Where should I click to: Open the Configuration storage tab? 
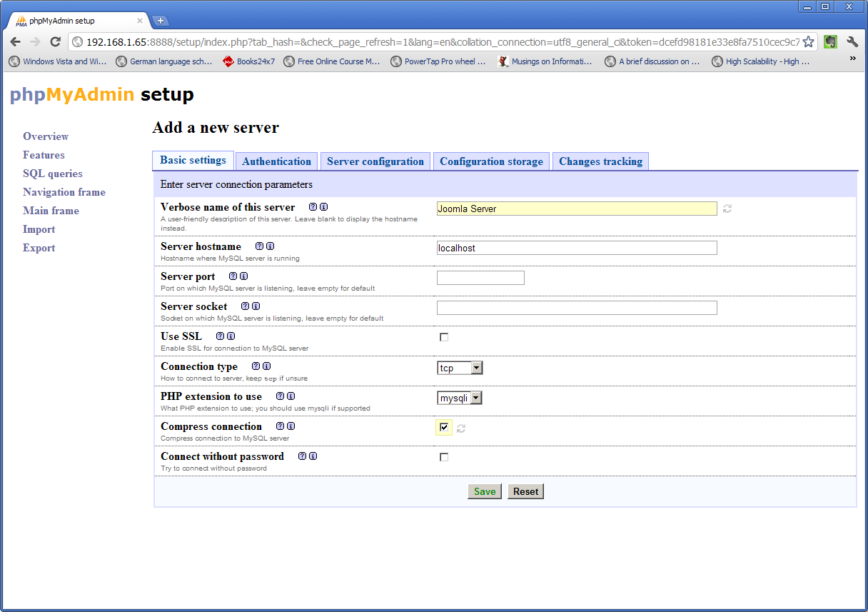click(491, 161)
